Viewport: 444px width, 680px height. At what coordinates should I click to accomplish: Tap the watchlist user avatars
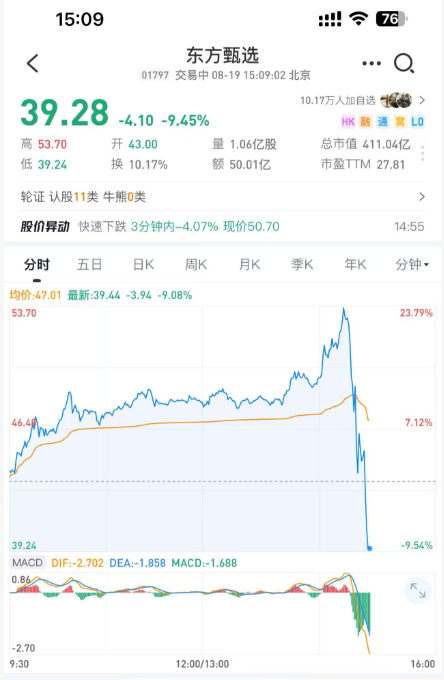396,100
